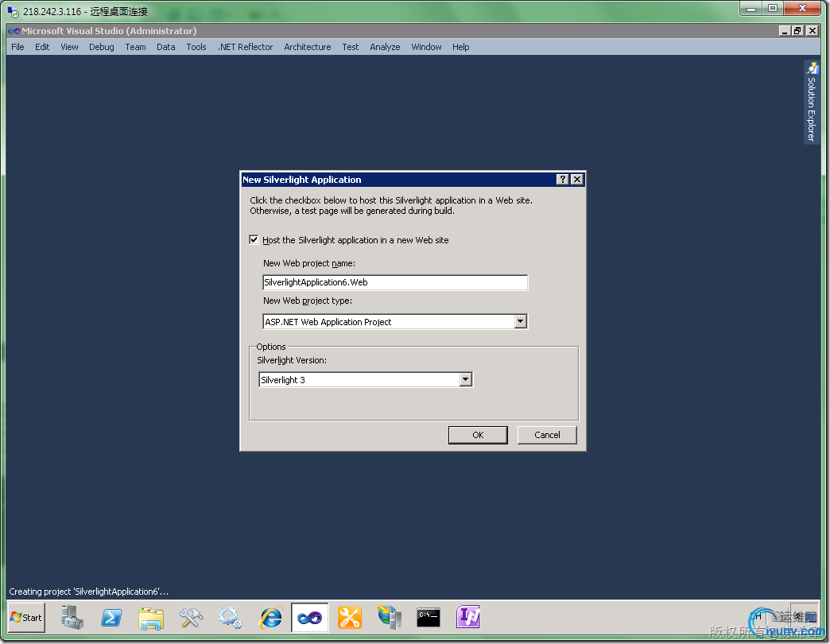Click the remote desktop connection title icon

click(x=13, y=11)
